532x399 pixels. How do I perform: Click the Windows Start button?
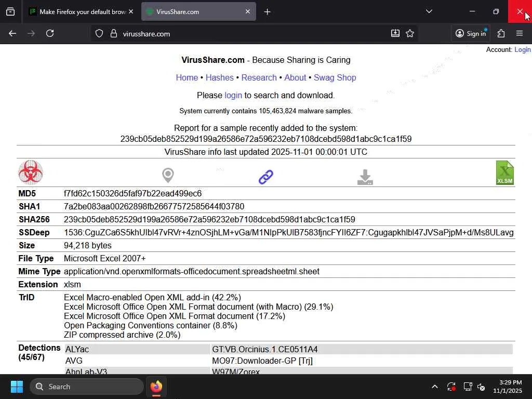[17, 387]
